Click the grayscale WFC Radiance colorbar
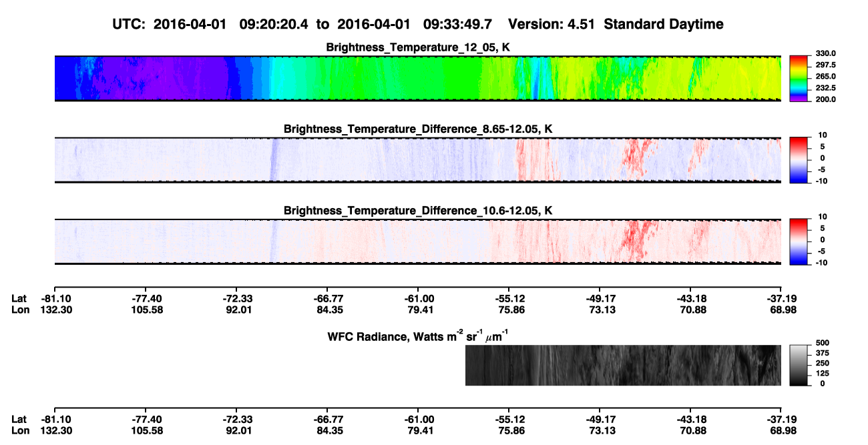The height and width of the screenshot is (445, 868). (798, 365)
